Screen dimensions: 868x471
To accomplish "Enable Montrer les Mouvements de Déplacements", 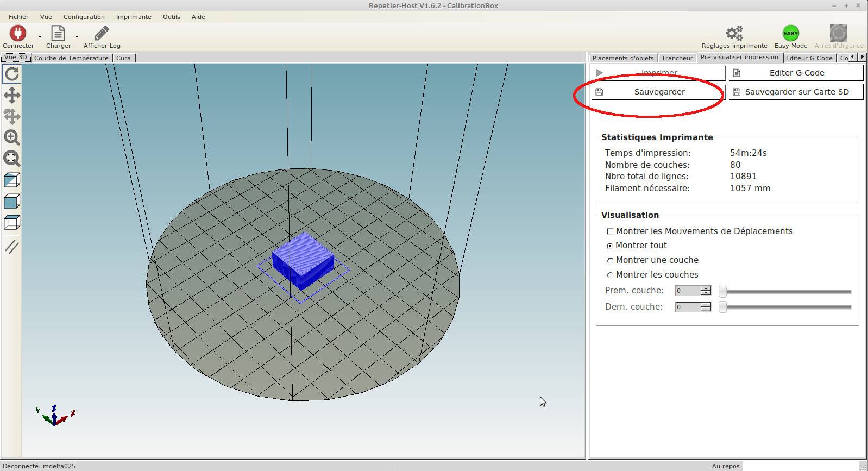I will pyautogui.click(x=610, y=231).
